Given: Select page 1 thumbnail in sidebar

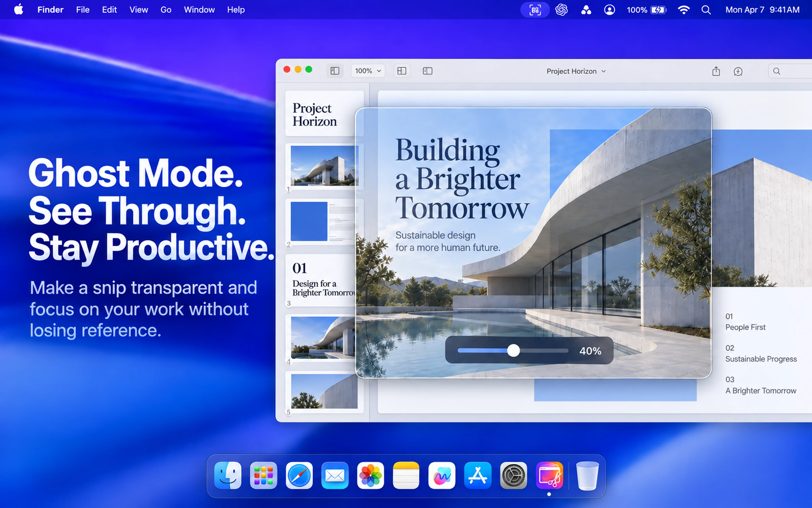Looking at the screenshot, I should pyautogui.click(x=324, y=166).
